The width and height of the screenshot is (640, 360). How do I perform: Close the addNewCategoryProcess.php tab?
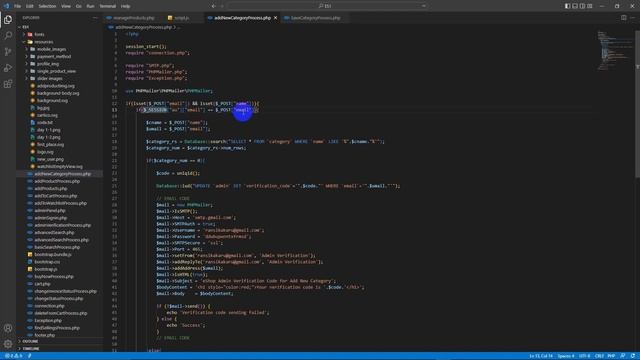tap(276, 18)
